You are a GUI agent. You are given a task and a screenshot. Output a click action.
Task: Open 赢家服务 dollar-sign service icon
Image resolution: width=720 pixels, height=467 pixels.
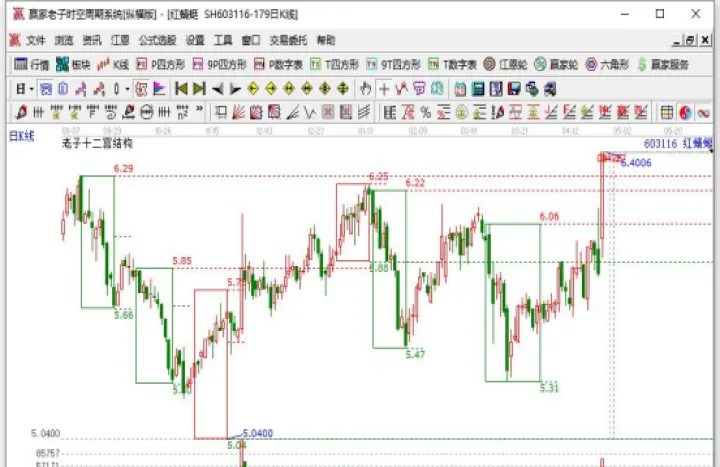tap(662, 64)
